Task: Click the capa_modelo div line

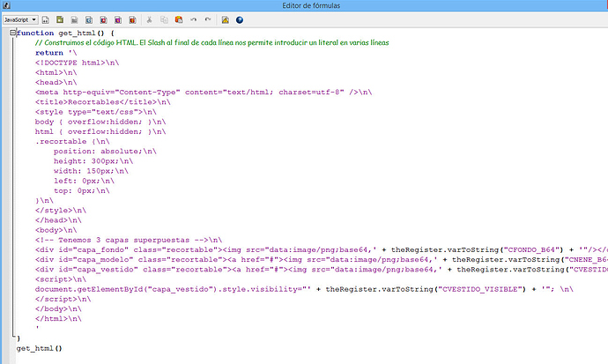Action: coord(322,260)
